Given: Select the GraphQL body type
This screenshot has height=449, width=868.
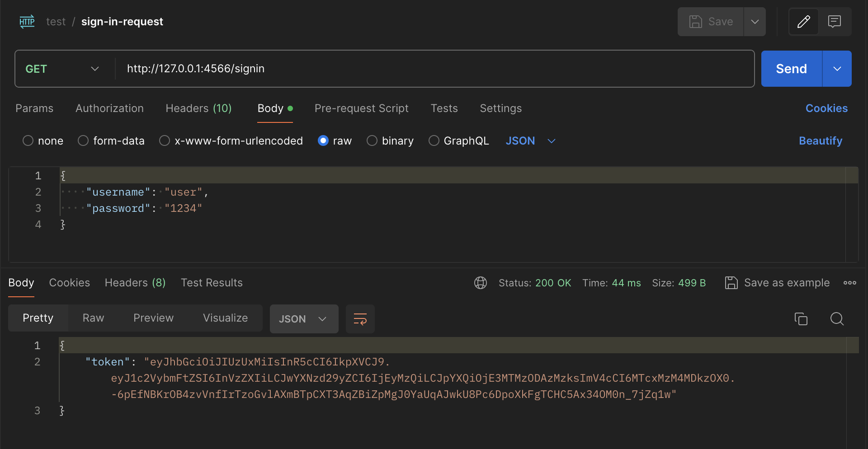Looking at the screenshot, I should (x=459, y=141).
